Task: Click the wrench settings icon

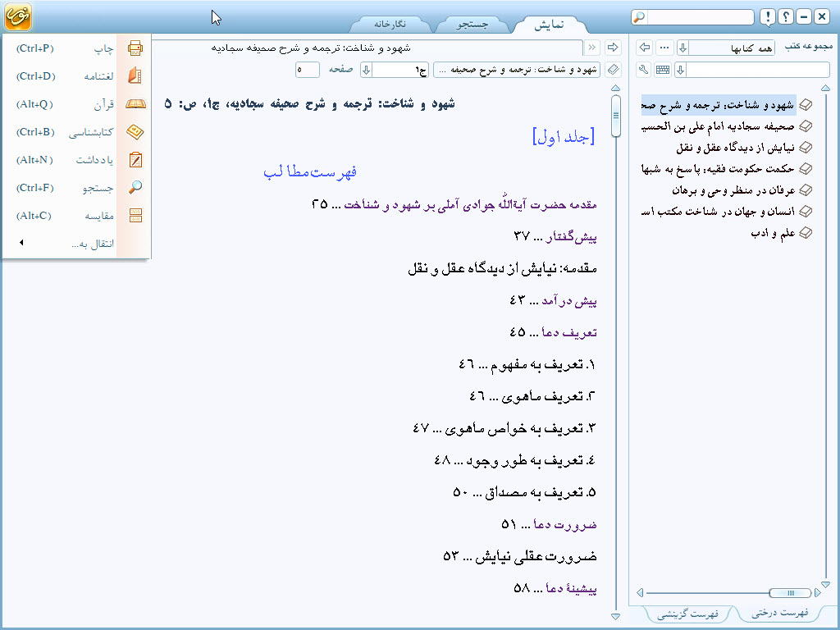Action: pyautogui.click(x=643, y=70)
